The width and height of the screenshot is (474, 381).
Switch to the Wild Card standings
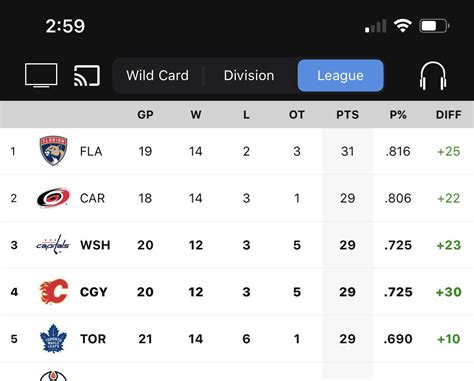point(157,75)
